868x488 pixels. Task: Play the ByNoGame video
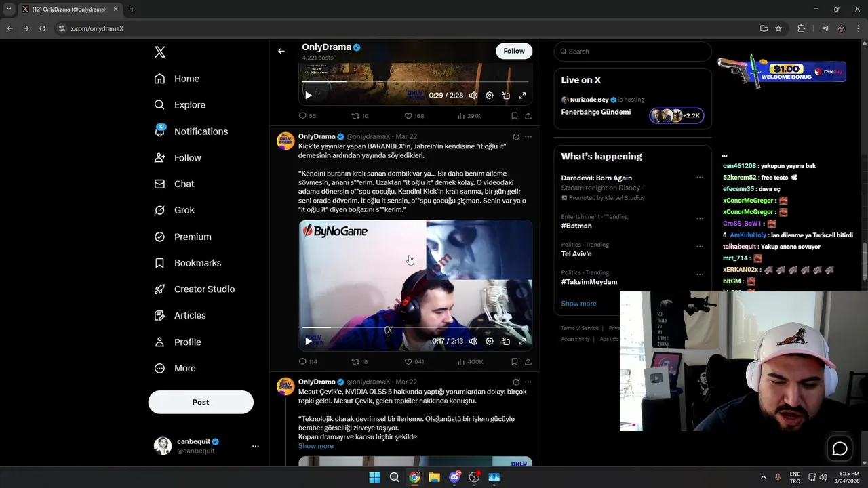(308, 341)
